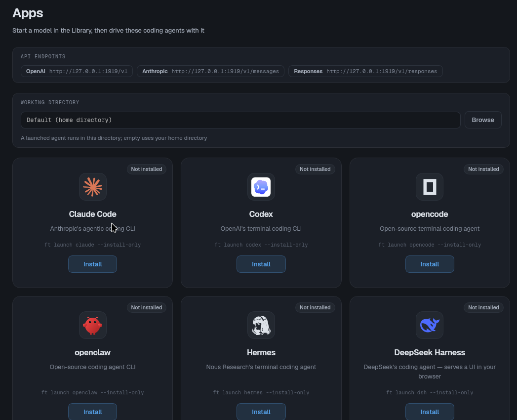Click the 'ft launch openclaw --install-only' command
Screen dimensions: 517x420
[93, 392]
